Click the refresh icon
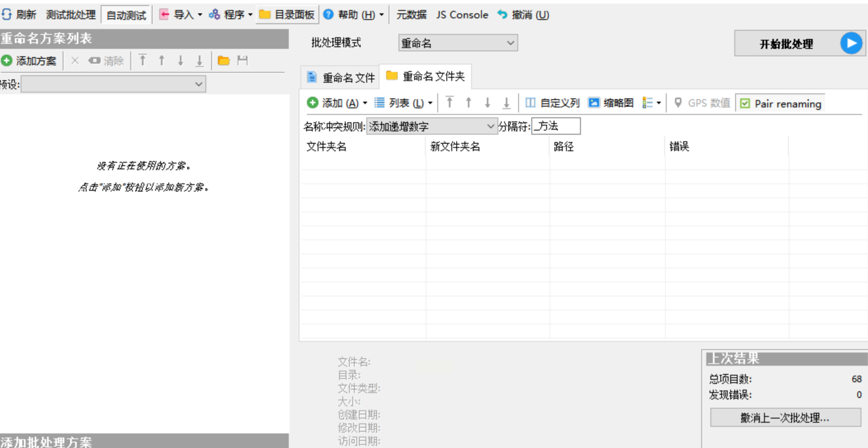The image size is (868, 448). tap(7, 15)
